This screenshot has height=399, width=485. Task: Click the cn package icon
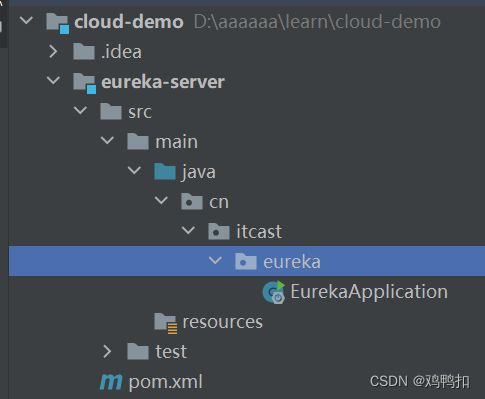point(192,201)
